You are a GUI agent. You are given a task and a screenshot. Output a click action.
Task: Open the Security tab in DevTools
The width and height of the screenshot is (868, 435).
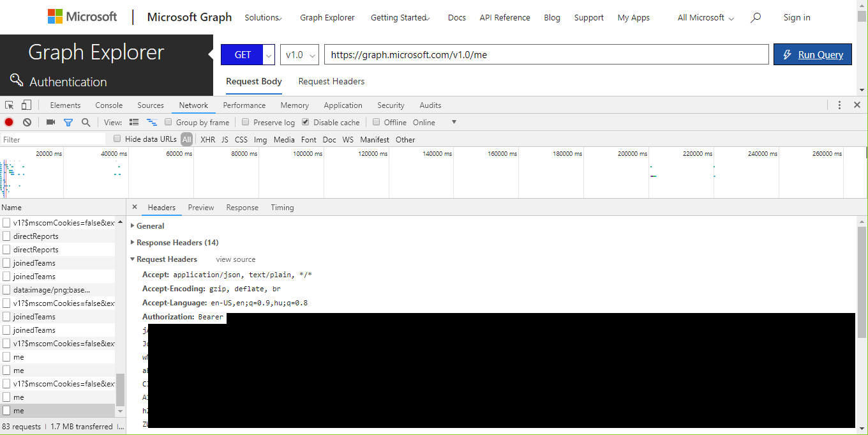click(x=391, y=105)
